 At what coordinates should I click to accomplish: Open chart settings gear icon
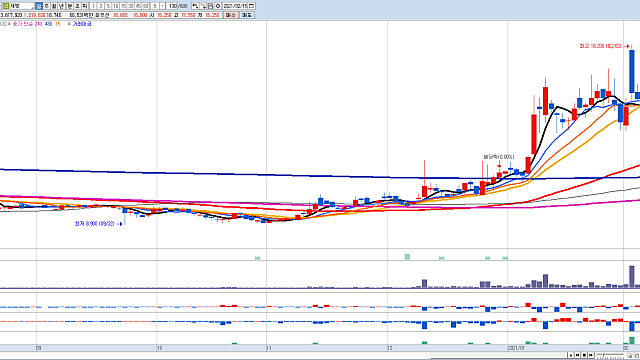click(218, 6)
